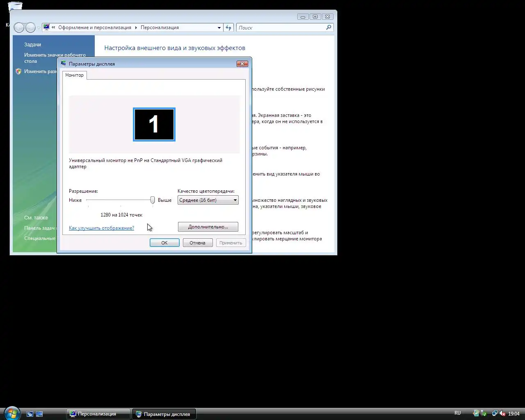Image resolution: width=525 pixels, height=420 pixels.
Task: Click Как улучшить отображение help link
Action: [x=101, y=228]
